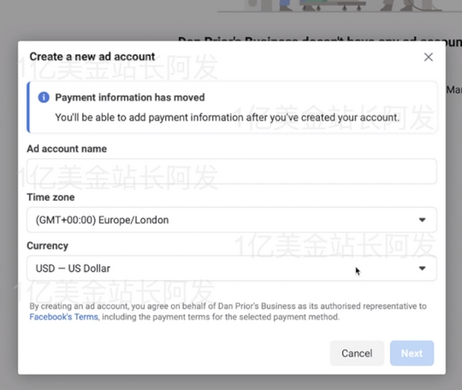Click the dimmed illustration above the dialog
The height and width of the screenshot is (390, 462).
pyautogui.click(x=340, y=6)
